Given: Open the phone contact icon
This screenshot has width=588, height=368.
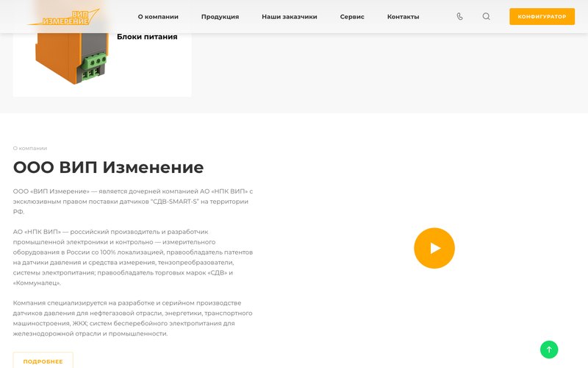Looking at the screenshot, I should coord(460,16).
